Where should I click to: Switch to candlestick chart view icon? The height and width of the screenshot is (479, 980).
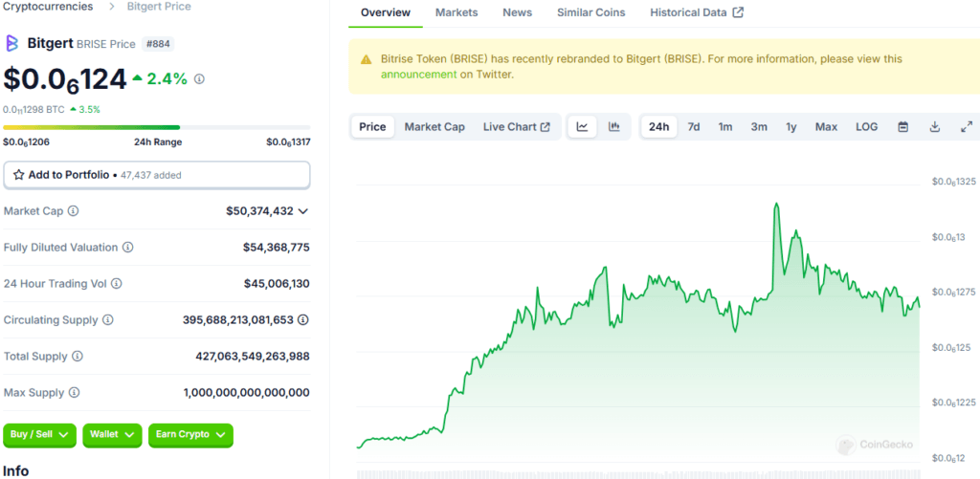(614, 127)
